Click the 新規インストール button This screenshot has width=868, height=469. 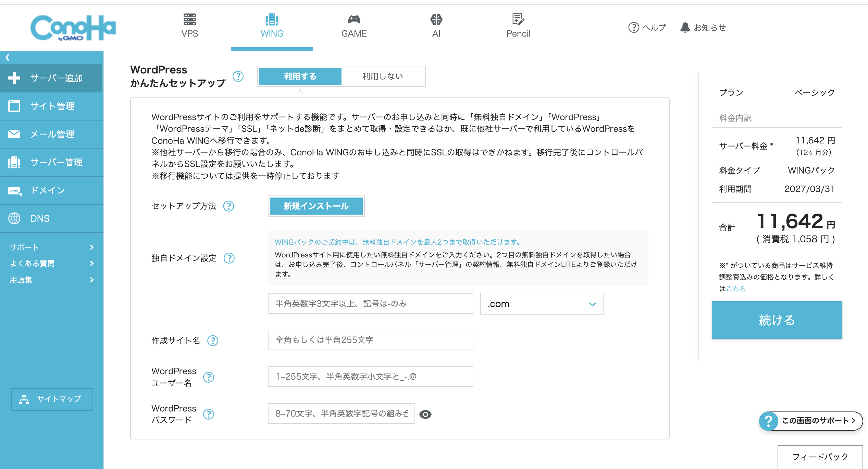point(316,206)
